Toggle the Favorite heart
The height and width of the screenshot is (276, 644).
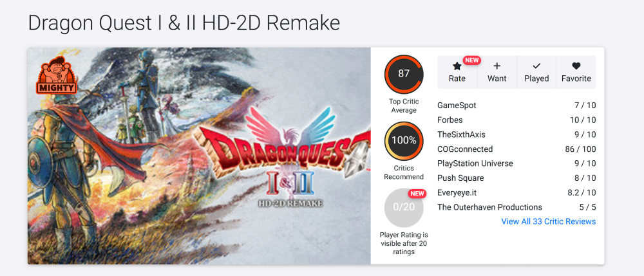point(576,72)
